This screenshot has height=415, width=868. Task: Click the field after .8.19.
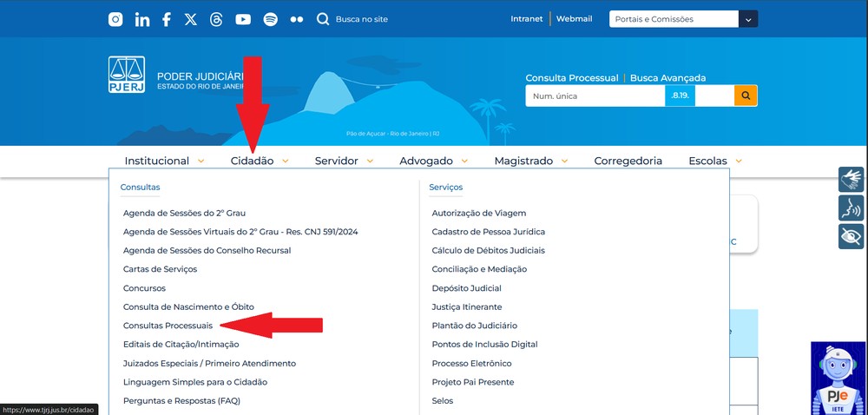pyautogui.click(x=714, y=96)
